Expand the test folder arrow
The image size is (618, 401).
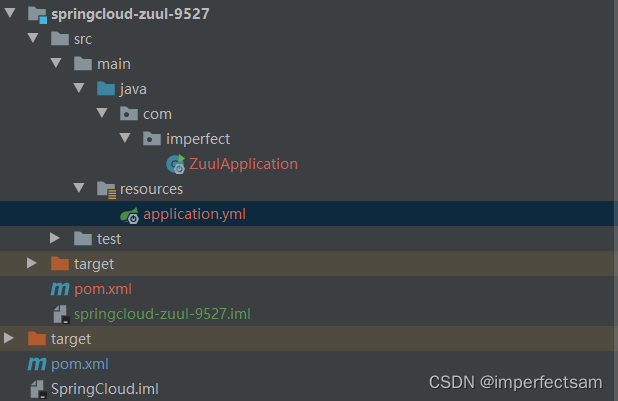(x=55, y=238)
